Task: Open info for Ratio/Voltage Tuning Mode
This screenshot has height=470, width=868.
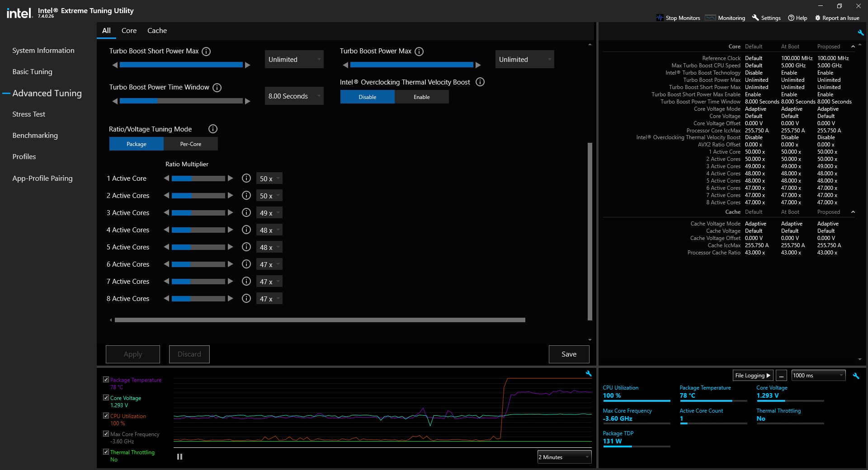Action: 213,129
